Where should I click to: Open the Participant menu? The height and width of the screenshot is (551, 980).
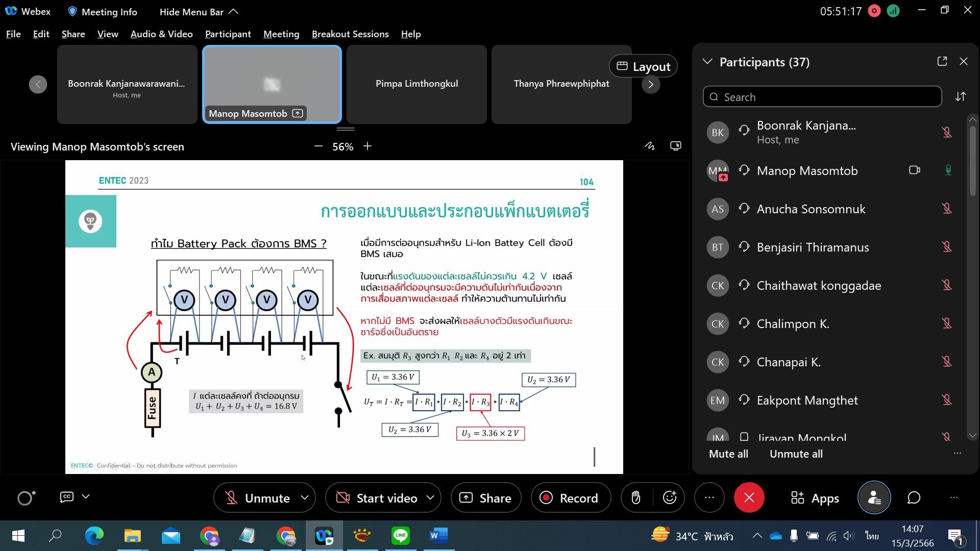coord(228,34)
